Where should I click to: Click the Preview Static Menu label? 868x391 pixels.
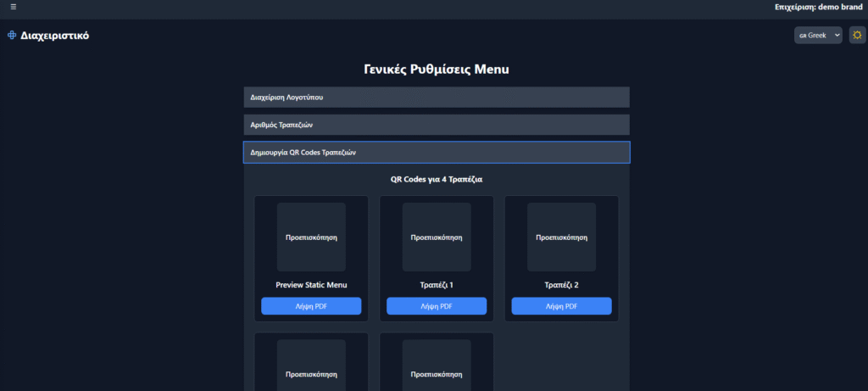pyautogui.click(x=311, y=285)
